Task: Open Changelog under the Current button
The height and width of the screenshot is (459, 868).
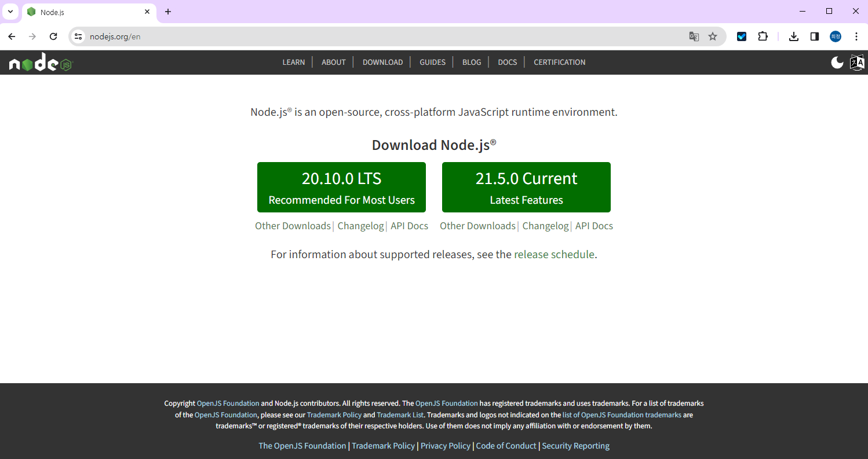Action: [x=545, y=226]
